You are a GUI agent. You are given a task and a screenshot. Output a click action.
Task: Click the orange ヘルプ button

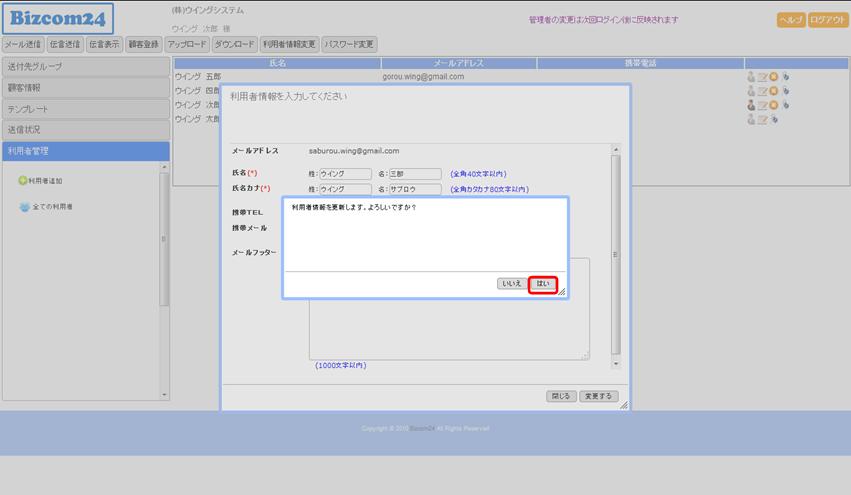(791, 20)
